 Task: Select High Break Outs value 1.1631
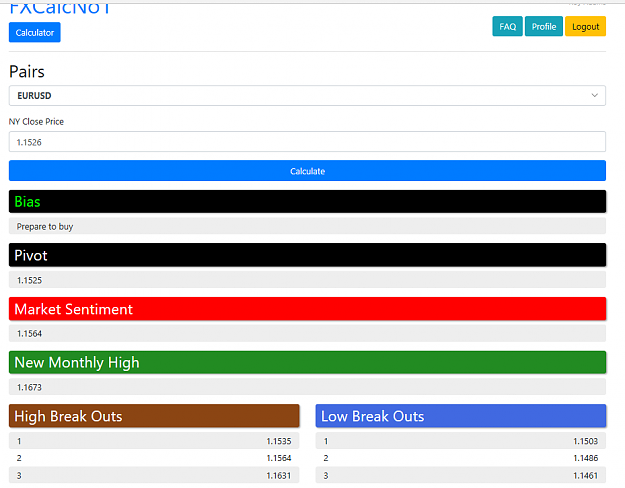pos(279,475)
